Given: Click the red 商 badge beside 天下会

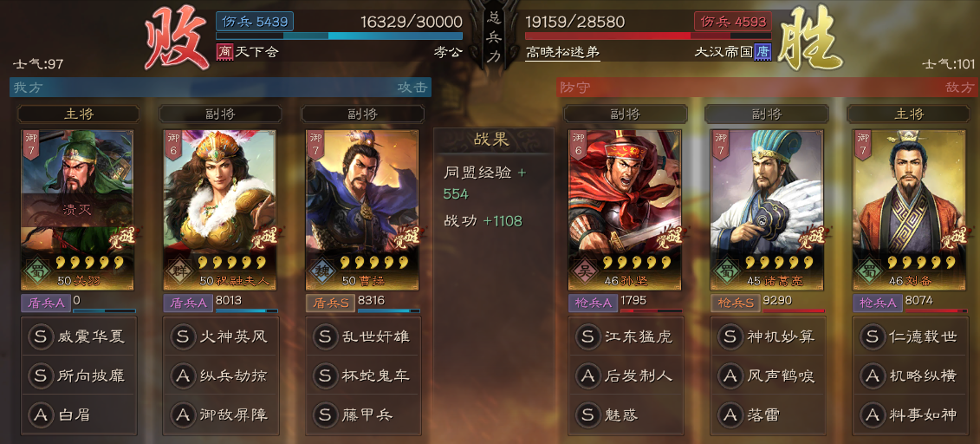Looking at the screenshot, I should [224, 51].
